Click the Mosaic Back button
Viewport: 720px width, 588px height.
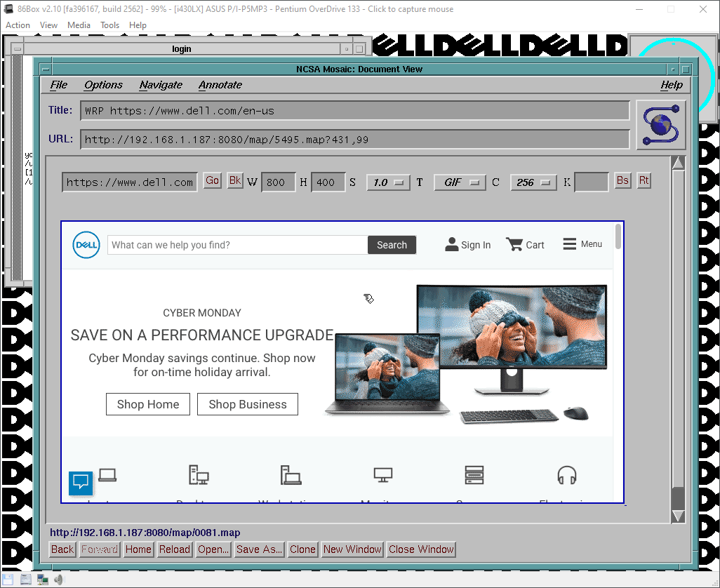62,549
